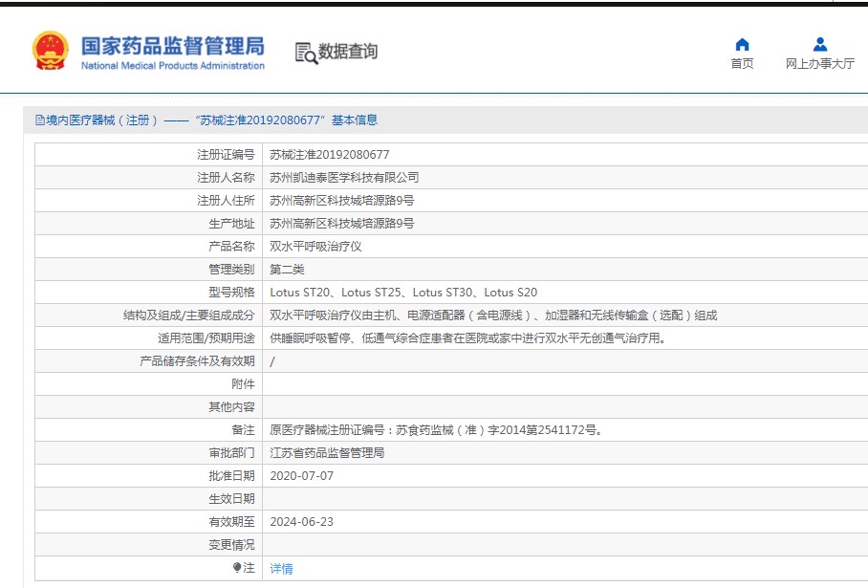Image resolution: width=868 pixels, height=588 pixels.
Task: Click the bullet icon beside 注
Action: click(237, 568)
